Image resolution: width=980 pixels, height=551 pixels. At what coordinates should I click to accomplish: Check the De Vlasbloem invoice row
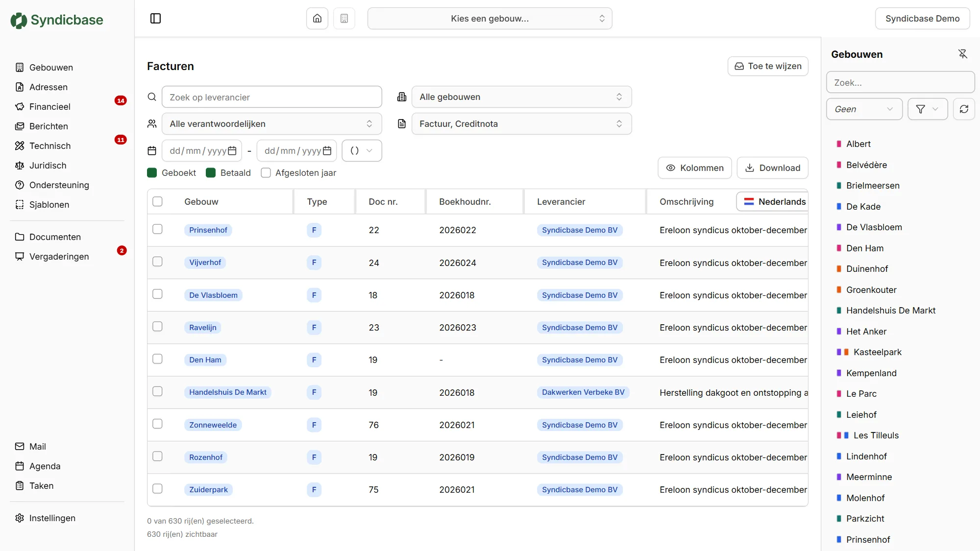pos(157,294)
